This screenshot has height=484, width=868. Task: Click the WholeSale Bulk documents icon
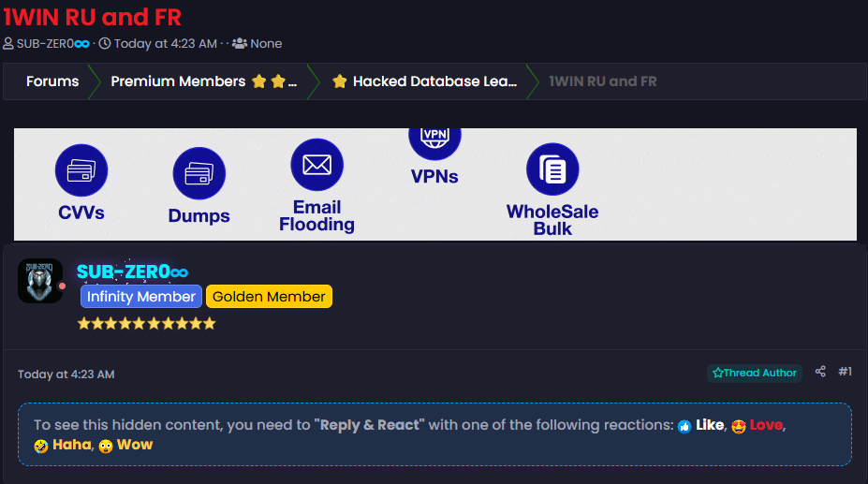pyautogui.click(x=552, y=169)
